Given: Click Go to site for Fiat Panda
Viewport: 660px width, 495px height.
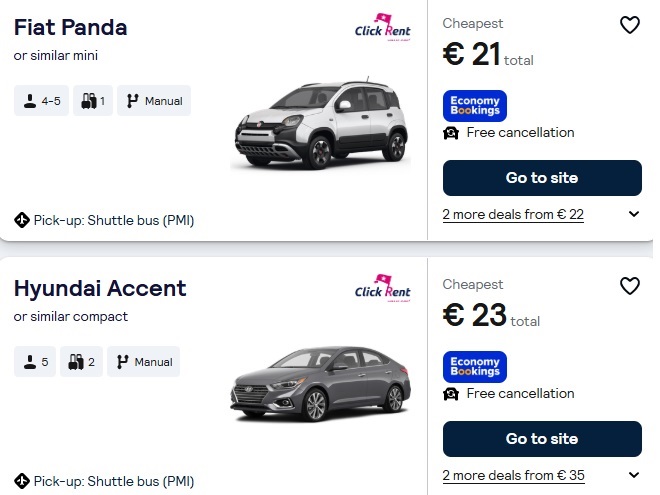Looking at the screenshot, I should tap(541, 178).
